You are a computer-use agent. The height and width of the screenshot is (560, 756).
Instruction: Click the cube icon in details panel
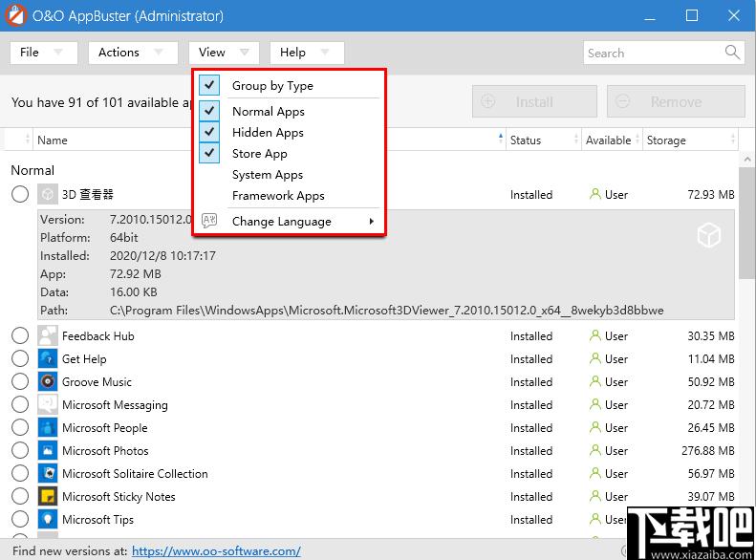coord(708,235)
